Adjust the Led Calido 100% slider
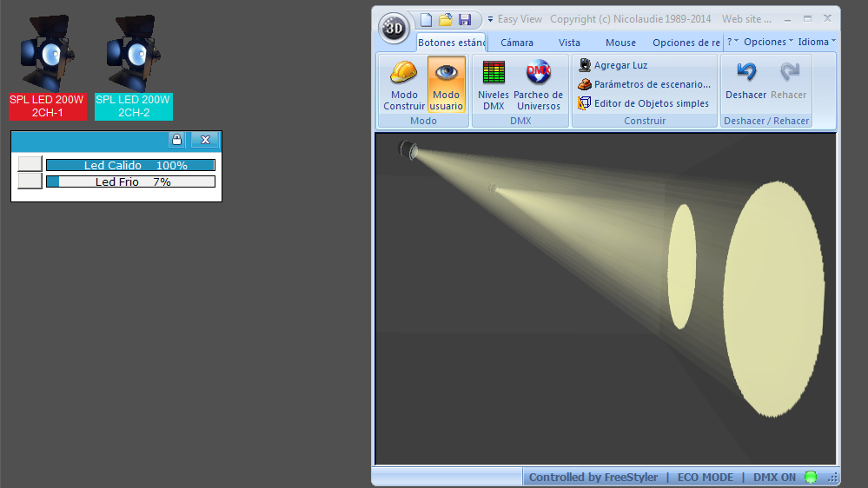Viewport: 868px width, 488px height. 130,165
